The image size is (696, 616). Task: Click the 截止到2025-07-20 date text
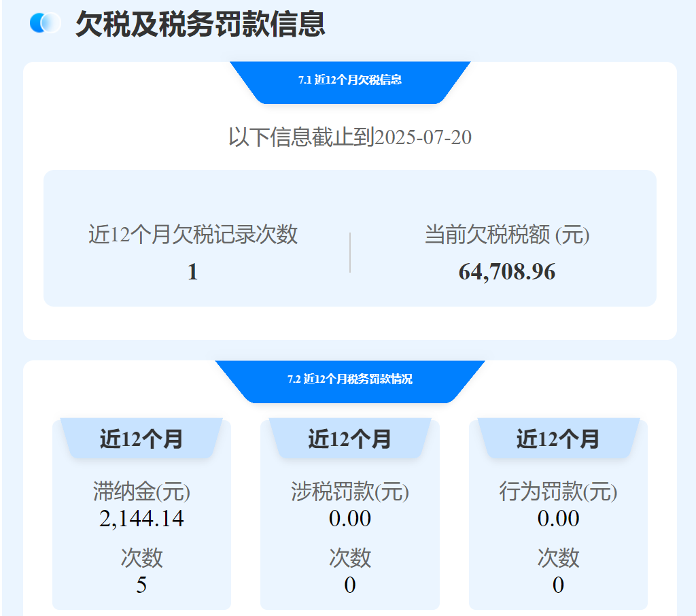[351, 137]
